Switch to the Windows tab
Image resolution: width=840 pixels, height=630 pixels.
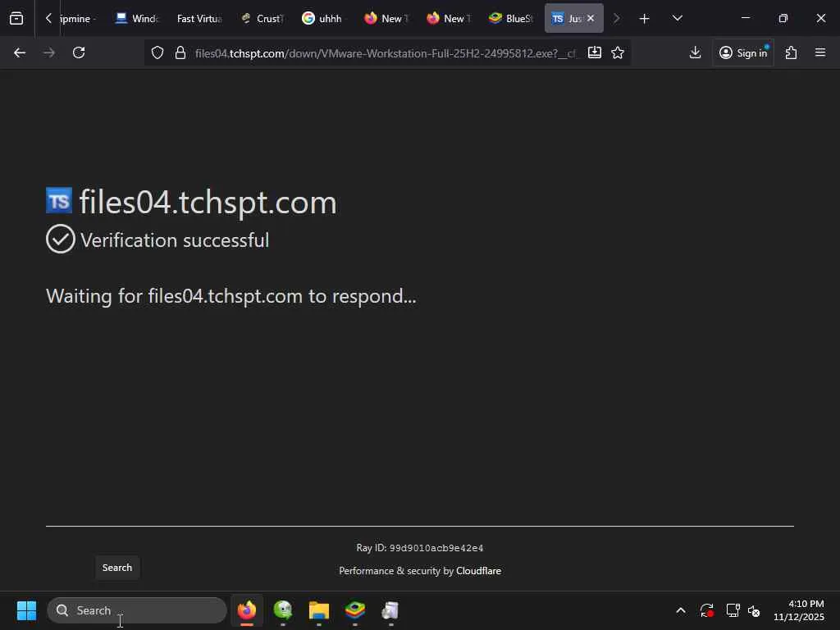(x=138, y=18)
